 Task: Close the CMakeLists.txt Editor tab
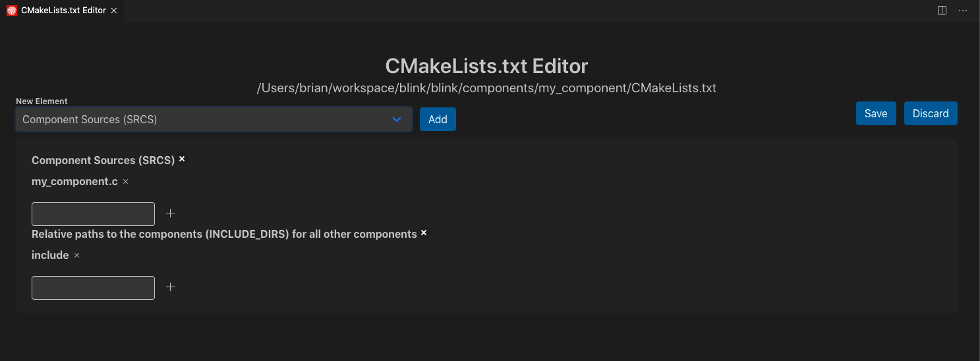pyautogui.click(x=114, y=11)
